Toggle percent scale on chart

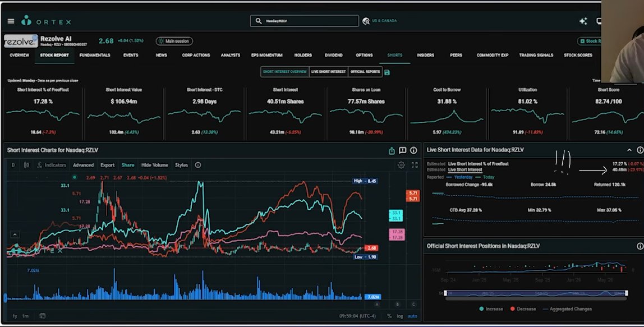tap(389, 316)
